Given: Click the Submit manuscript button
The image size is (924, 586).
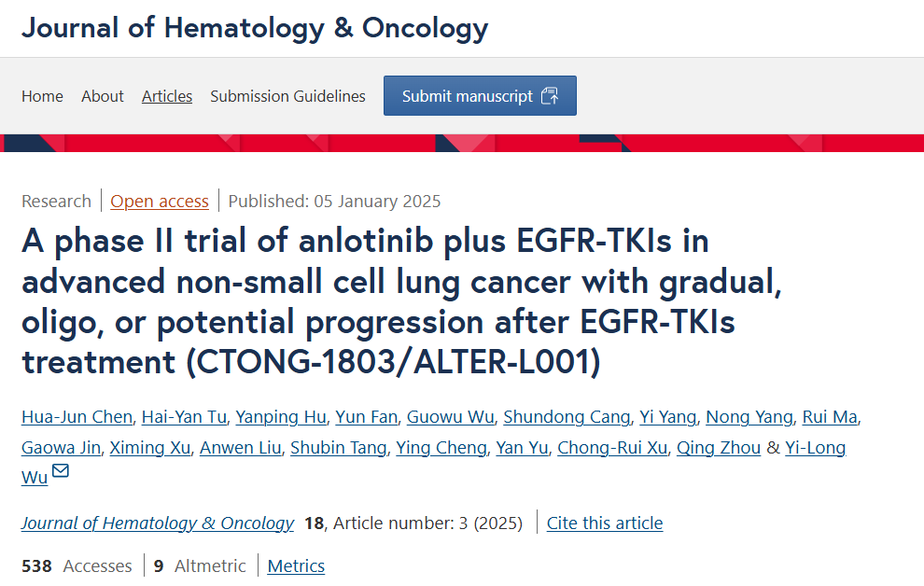Looking at the screenshot, I should [480, 95].
